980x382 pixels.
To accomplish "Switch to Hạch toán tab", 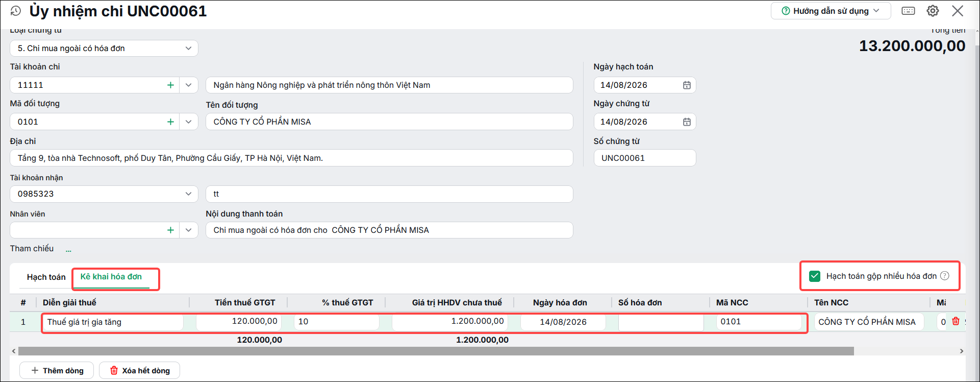I will [x=46, y=277].
